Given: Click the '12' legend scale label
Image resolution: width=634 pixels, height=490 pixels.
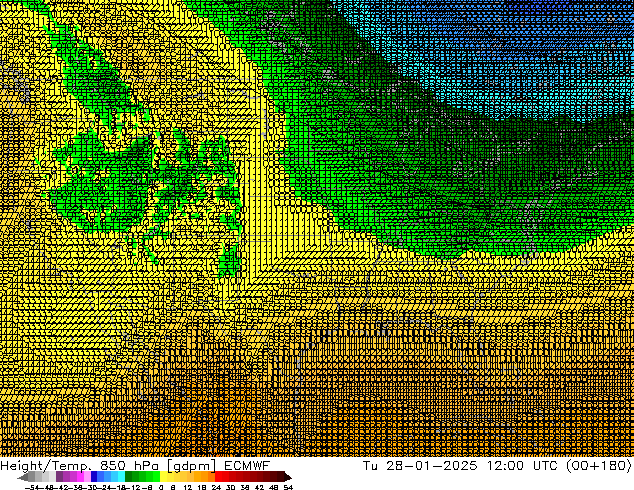Looking at the screenshot, I should 188,487.
